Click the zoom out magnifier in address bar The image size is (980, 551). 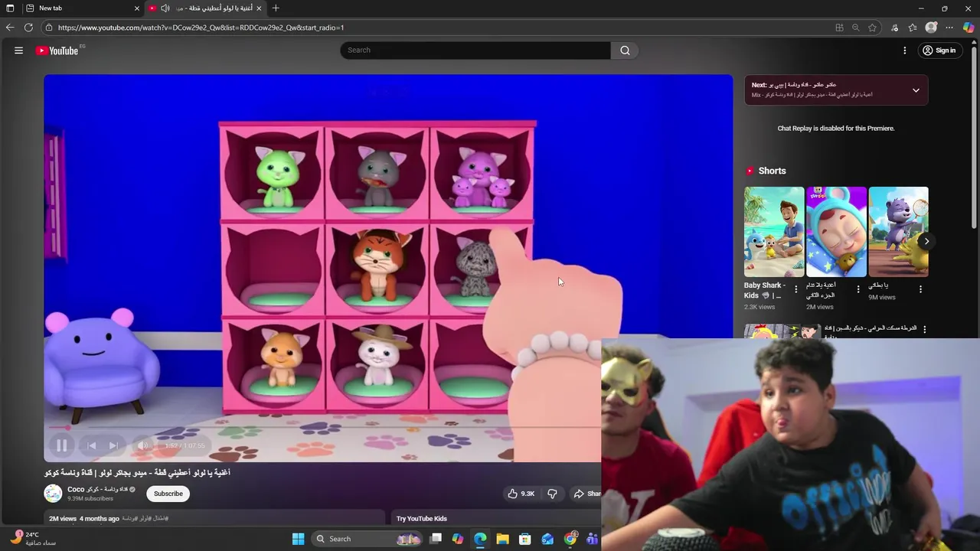click(855, 28)
